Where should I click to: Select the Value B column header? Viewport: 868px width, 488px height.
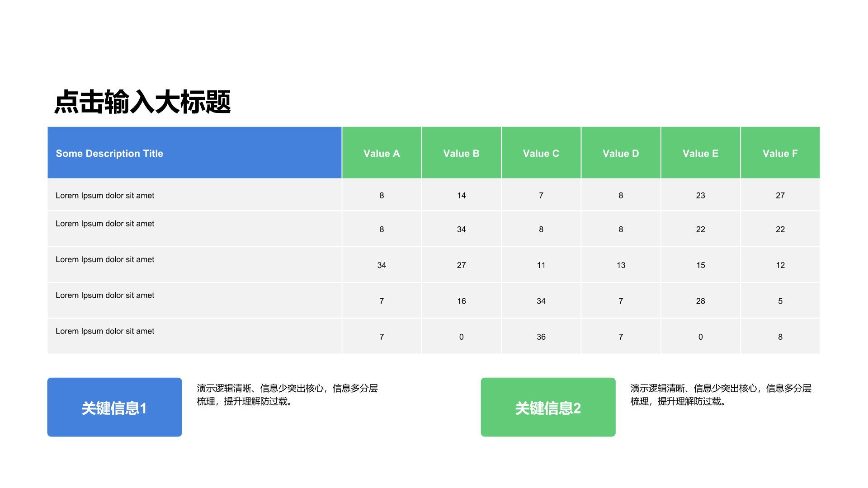[x=461, y=153]
